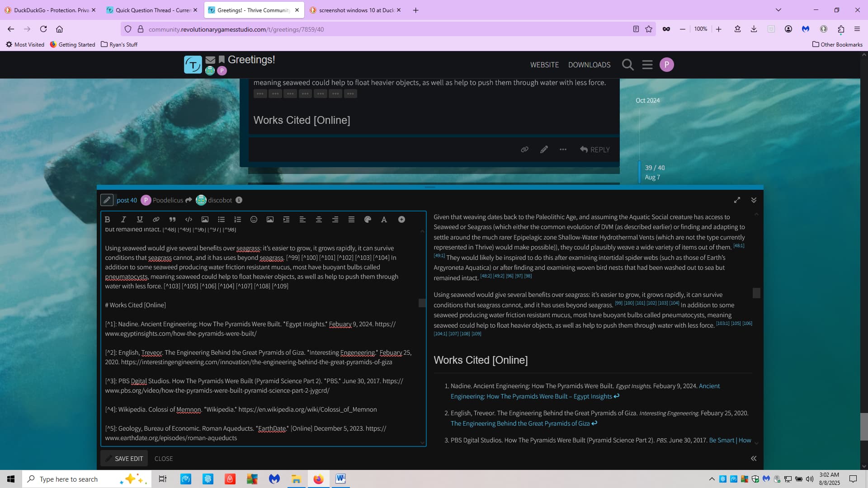Click the 39 / 40 timeline scroller
Image resolution: width=868 pixels, height=488 pixels.
point(654,168)
